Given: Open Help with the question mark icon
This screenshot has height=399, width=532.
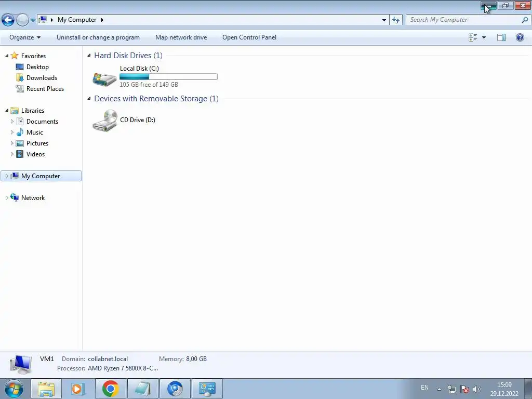Looking at the screenshot, I should coord(520,37).
